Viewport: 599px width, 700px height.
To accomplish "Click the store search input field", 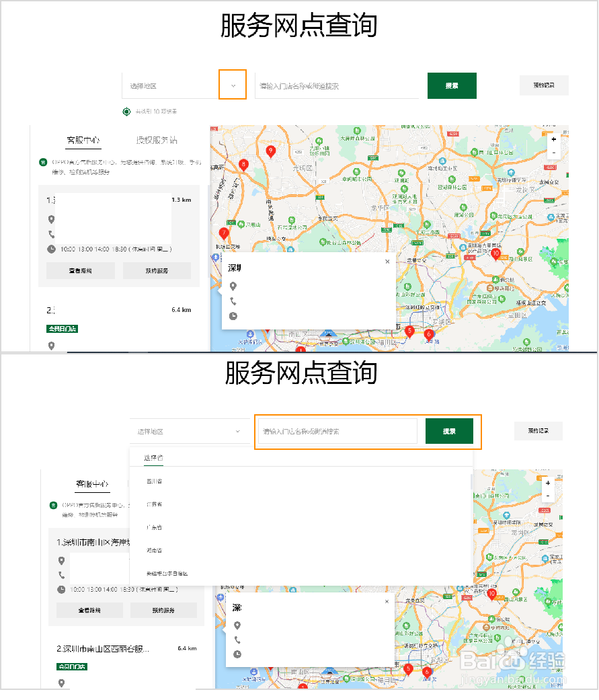I will click(336, 85).
